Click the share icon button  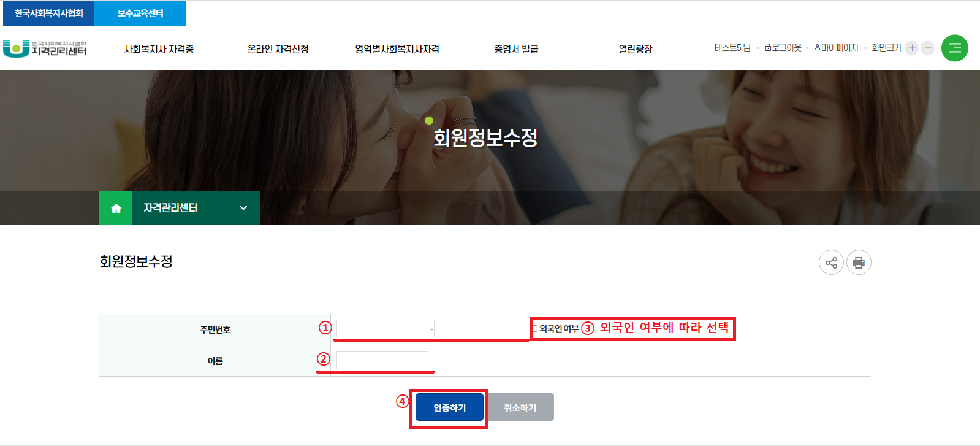pos(831,263)
